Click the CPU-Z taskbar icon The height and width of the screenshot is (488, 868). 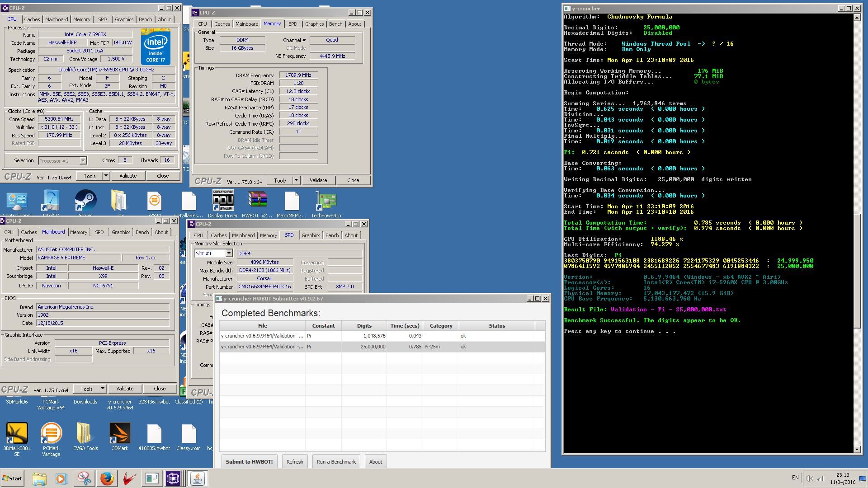click(173, 478)
